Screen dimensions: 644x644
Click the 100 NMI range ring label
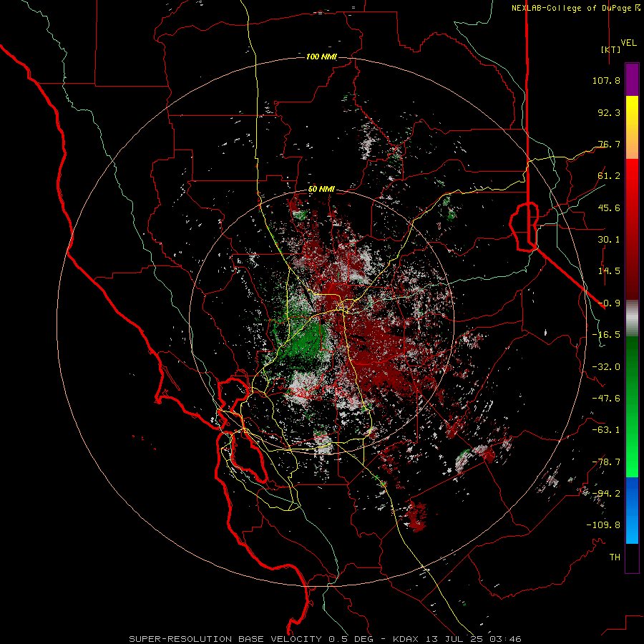tap(321, 57)
